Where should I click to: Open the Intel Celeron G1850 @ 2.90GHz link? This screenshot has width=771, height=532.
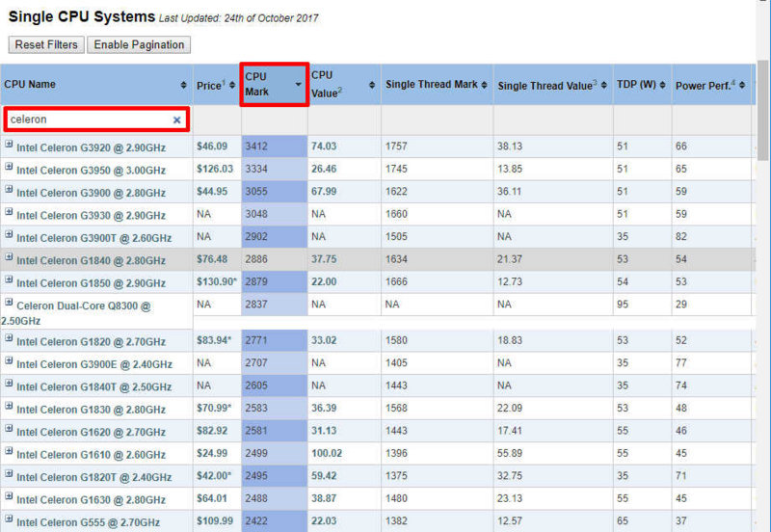tap(91, 283)
